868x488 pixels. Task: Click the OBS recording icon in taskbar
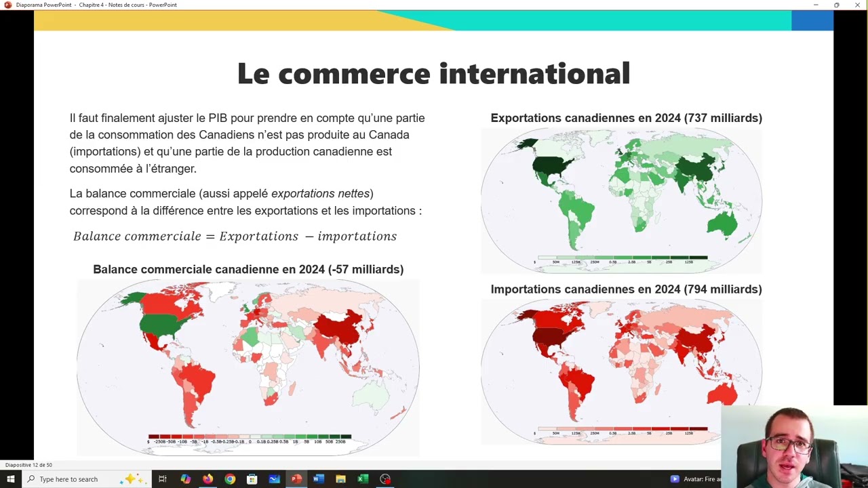(385, 479)
